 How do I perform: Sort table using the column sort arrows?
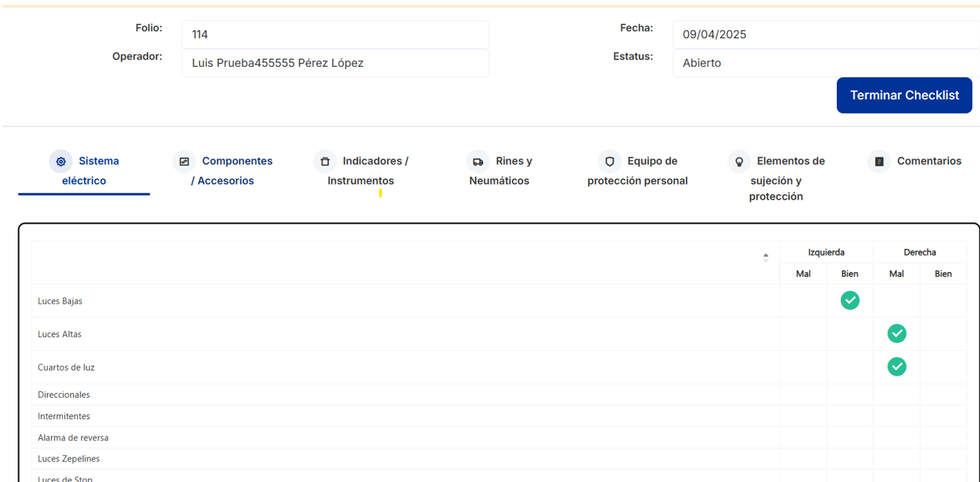pos(765,257)
